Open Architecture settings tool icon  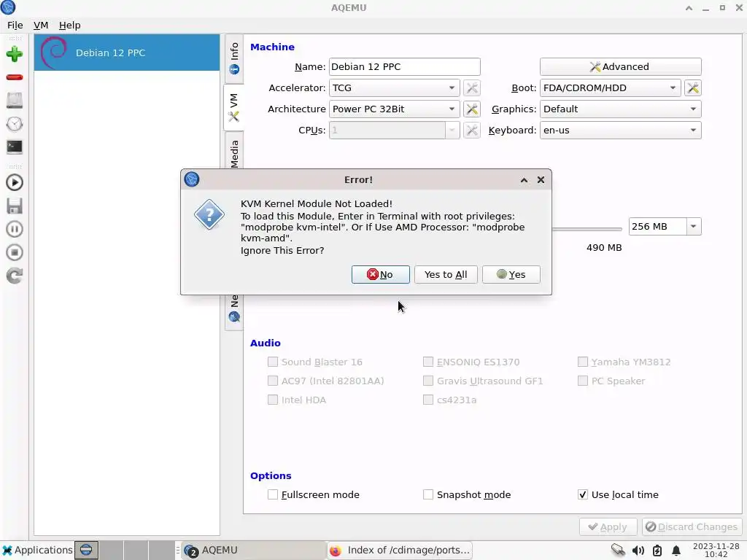(472, 109)
